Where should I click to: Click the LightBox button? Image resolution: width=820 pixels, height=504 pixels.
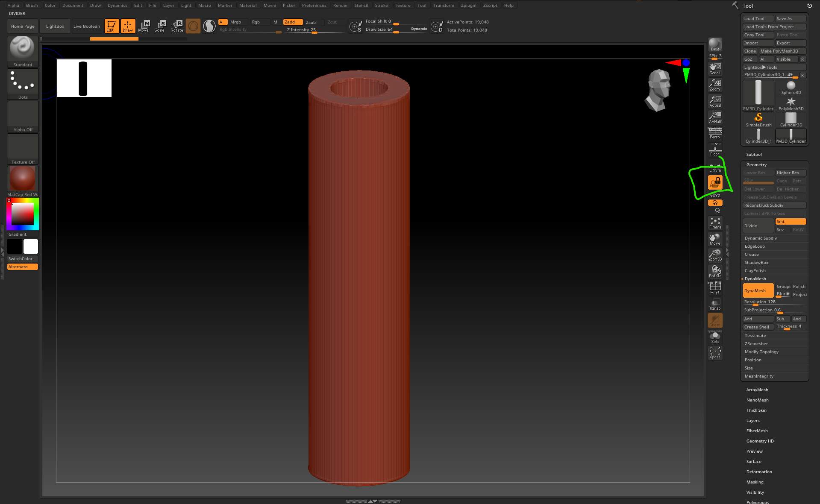tap(55, 26)
